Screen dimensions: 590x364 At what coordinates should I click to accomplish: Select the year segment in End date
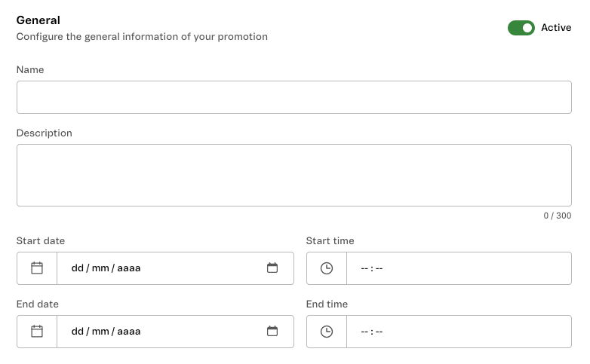tap(128, 332)
